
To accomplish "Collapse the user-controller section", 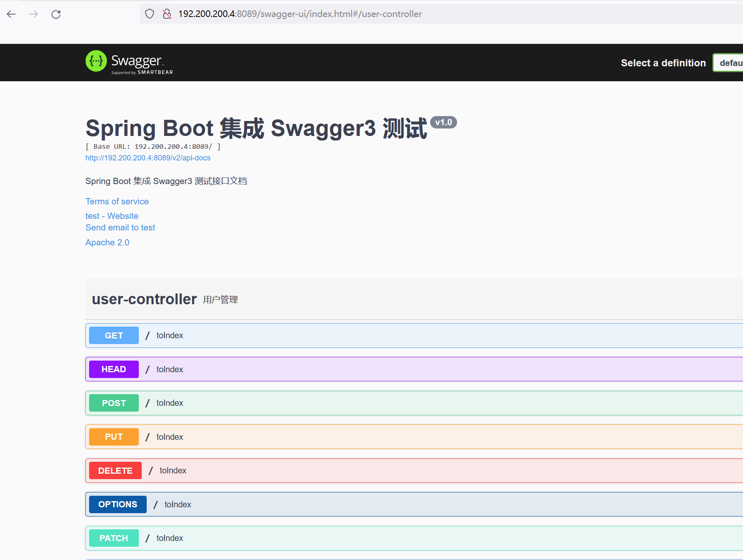I will 144,299.
